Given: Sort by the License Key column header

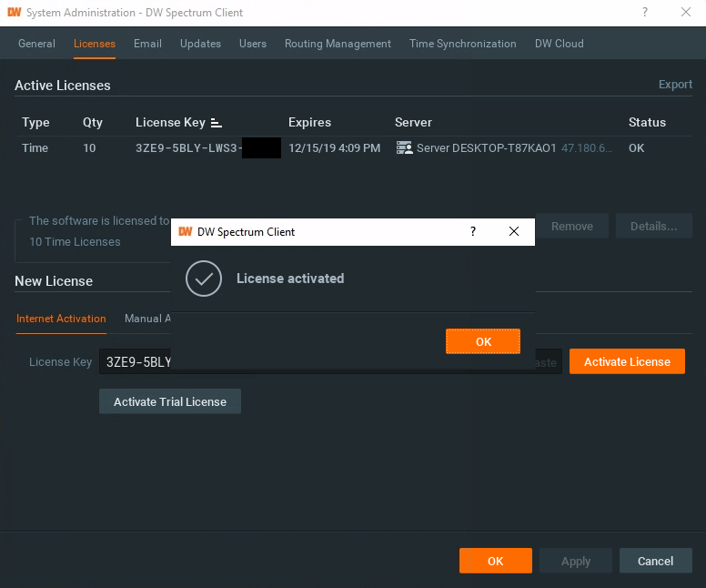Looking at the screenshot, I should 170,123.
